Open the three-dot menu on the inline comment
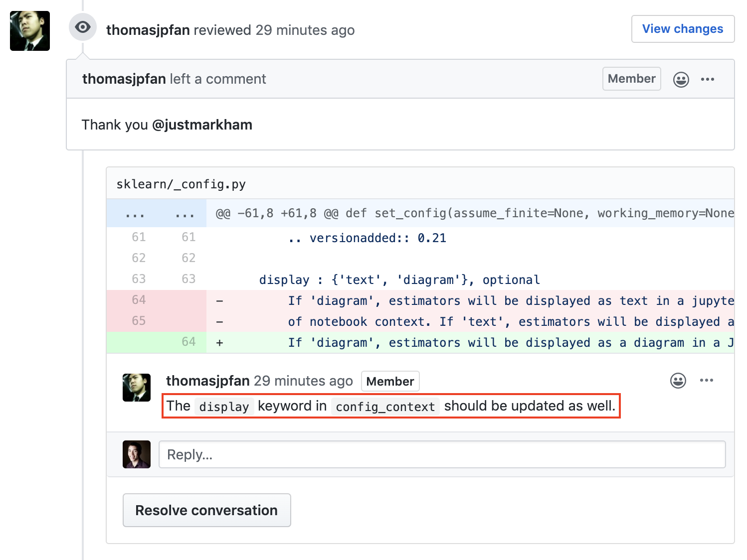The width and height of the screenshot is (747, 560). (706, 381)
